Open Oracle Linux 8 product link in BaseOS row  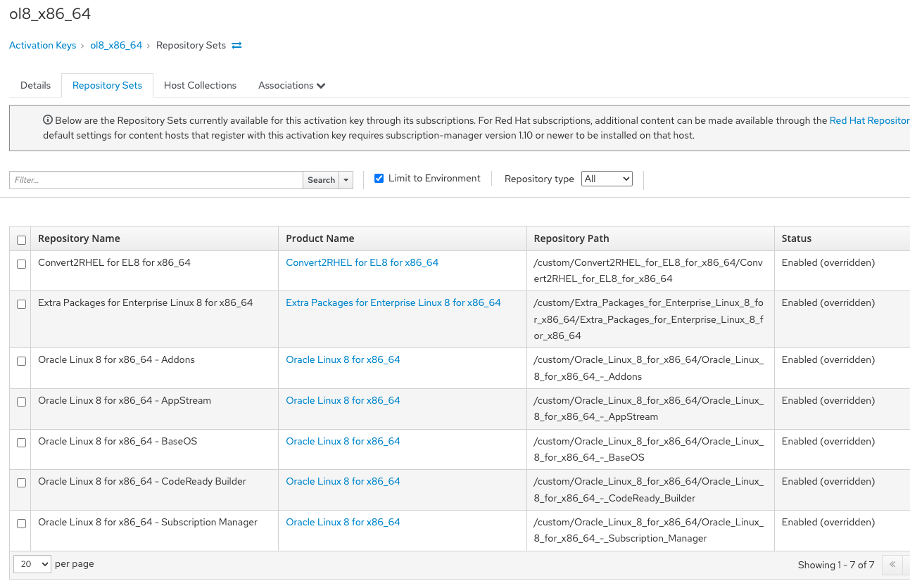[x=343, y=441]
